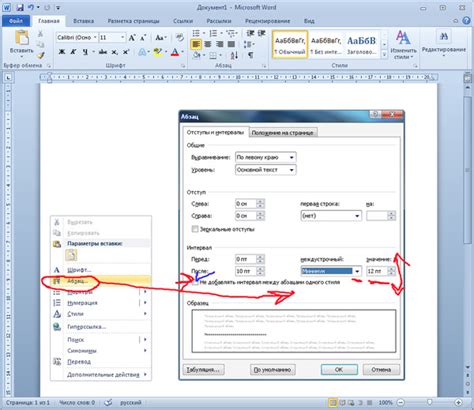This screenshot has width=474, height=410.
Task: Apply superscript formatting
Action: (x=126, y=52)
